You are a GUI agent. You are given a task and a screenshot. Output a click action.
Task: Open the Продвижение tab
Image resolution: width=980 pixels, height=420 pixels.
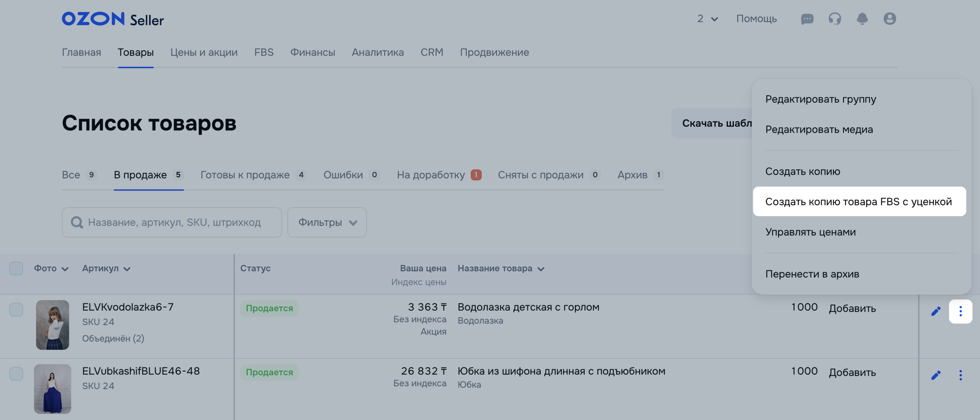[x=494, y=52]
